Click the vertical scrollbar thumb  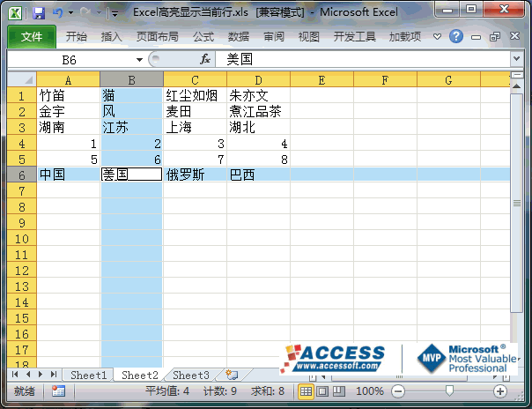coord(517,203)
